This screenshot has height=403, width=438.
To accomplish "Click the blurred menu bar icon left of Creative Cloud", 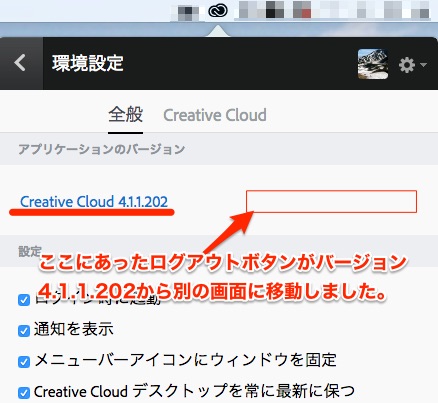I will [x=188, y=13].
